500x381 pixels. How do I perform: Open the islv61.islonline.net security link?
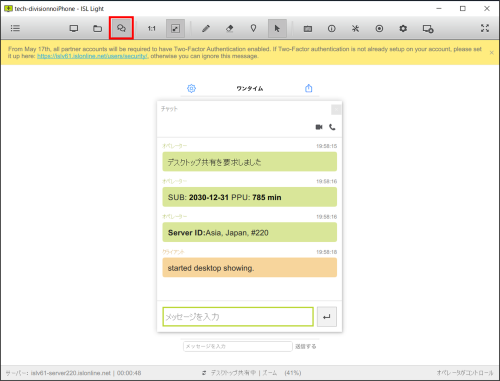tap(92, 56)
